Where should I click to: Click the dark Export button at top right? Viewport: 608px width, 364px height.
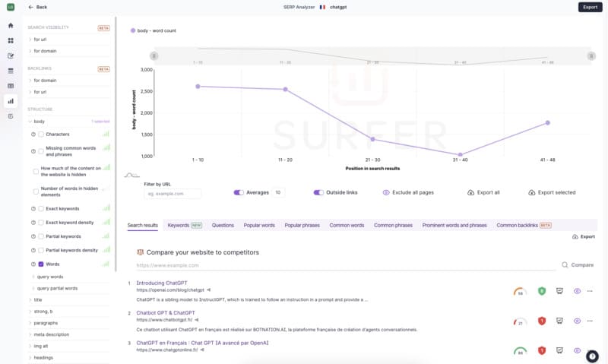point(591,7)
